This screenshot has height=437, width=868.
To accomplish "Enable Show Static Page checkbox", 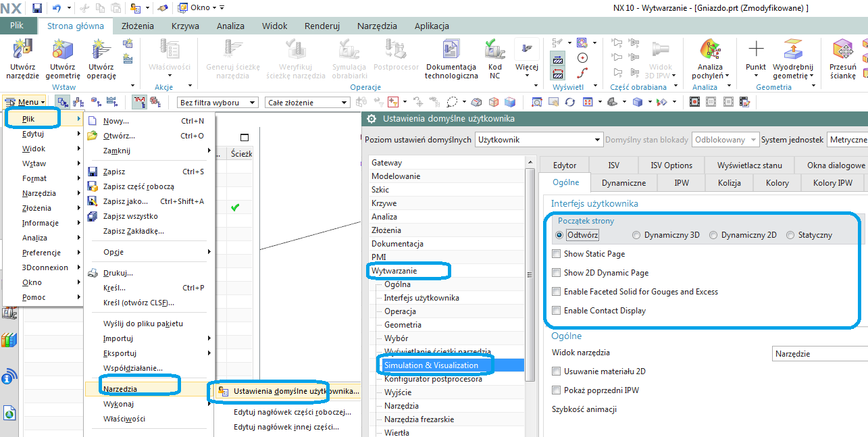I will click(557, 254).
